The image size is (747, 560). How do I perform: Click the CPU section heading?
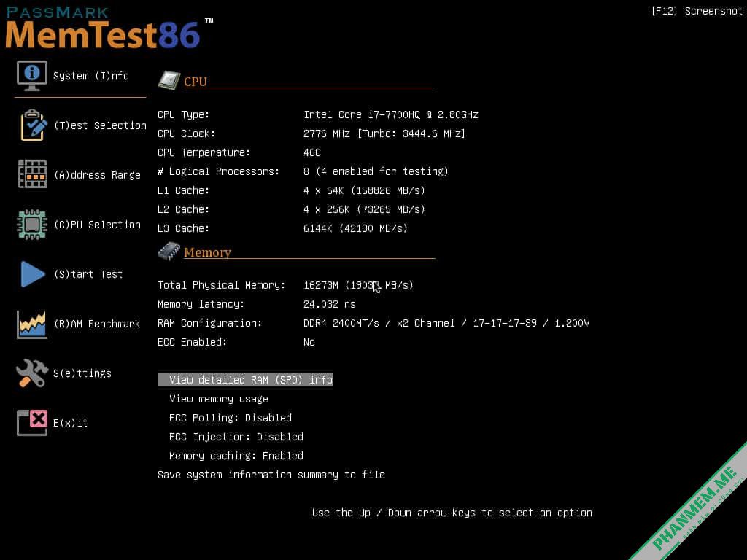(x=196, y=82)
